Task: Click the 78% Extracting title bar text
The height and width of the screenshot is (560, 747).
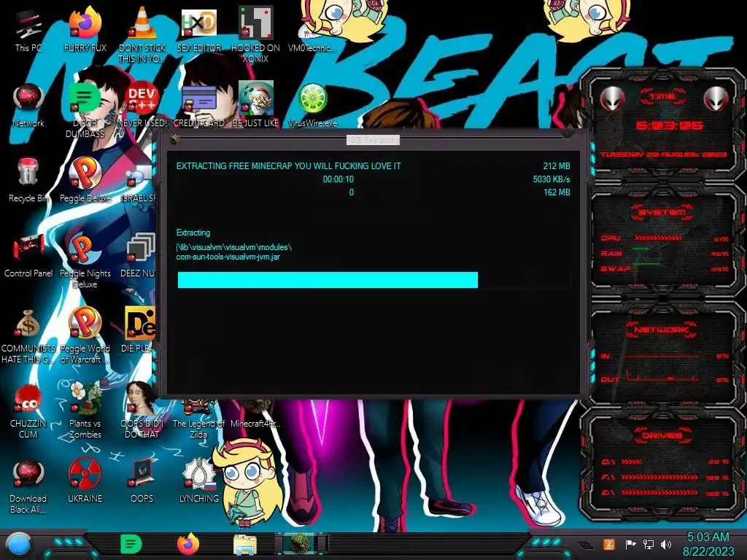Action: pyautogui.click(x=373, y=140)
